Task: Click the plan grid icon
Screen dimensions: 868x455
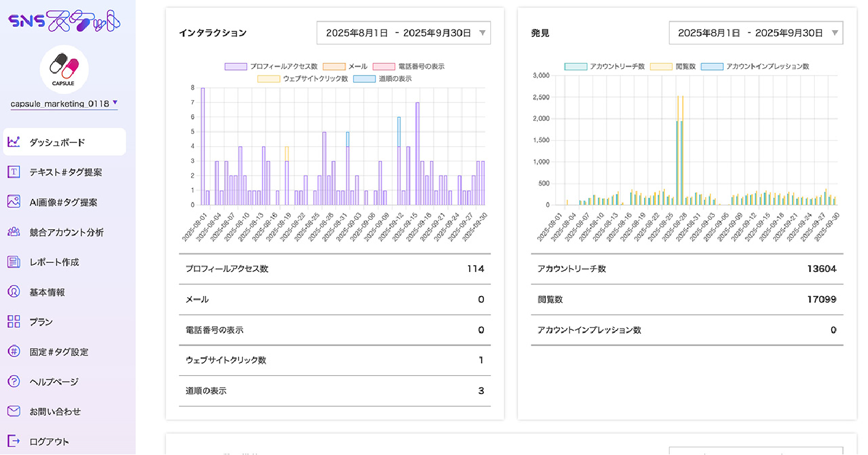Action: pos(13,322)
